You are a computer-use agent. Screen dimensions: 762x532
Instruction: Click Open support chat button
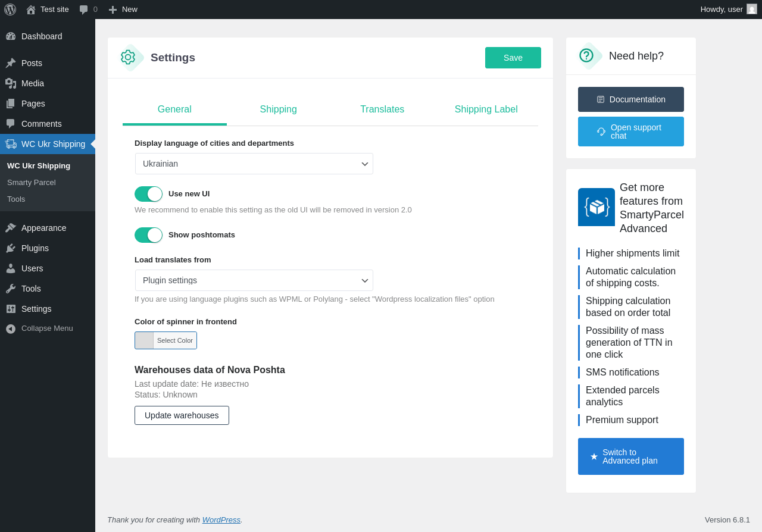(631, 132)
